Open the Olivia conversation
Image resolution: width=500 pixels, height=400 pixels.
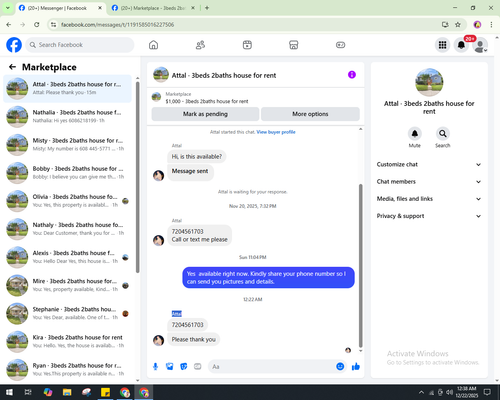[x=67, y=201]
